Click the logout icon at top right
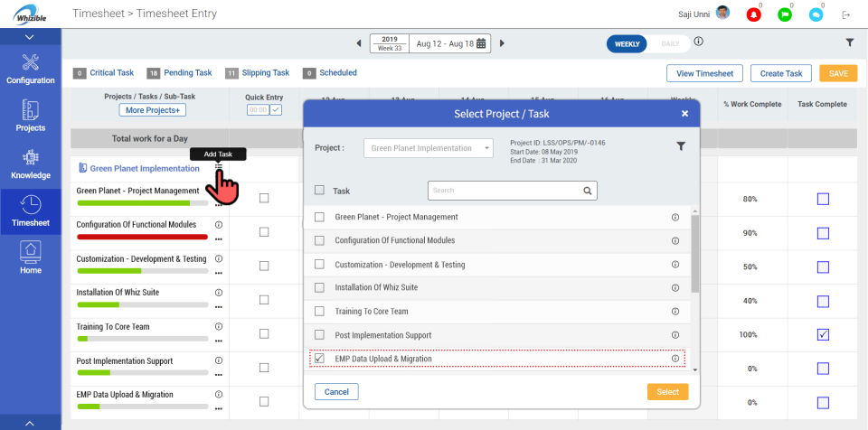The width and height of the screenshot is (868, 430). pyautogui.click(x=846, y=14)
